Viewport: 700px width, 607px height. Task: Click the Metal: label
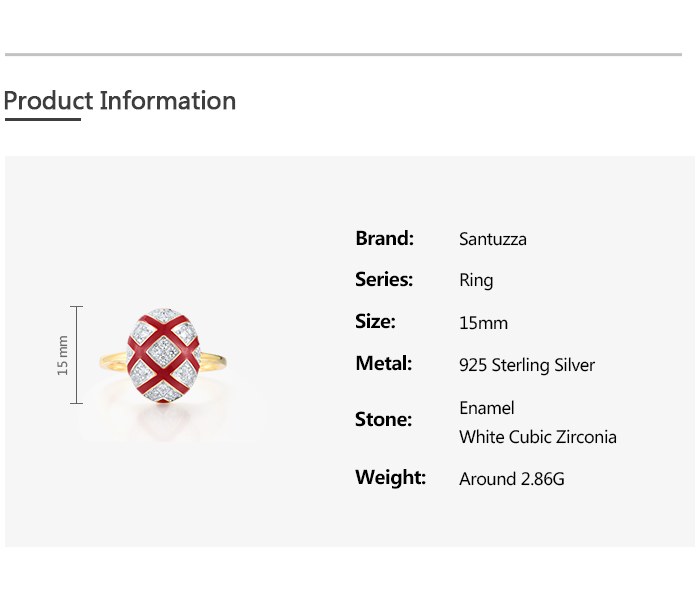pos(383,364)
